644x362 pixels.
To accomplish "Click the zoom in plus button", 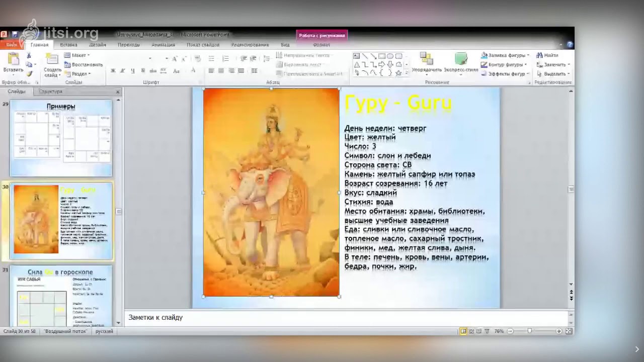I will point(559,331).
